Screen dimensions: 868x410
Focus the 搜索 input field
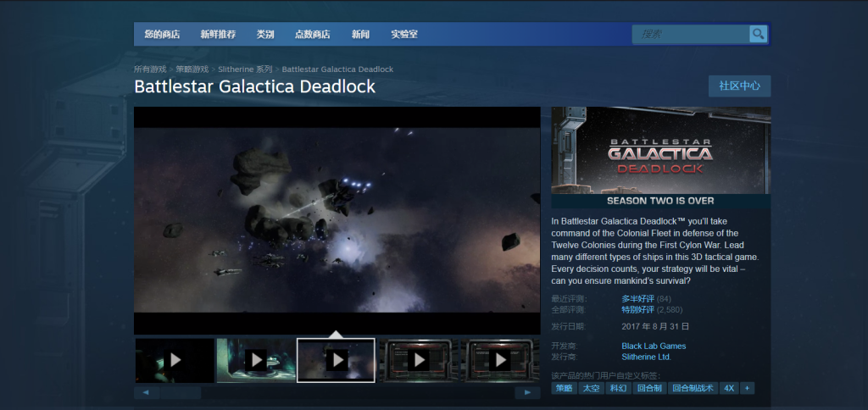[691, 34]
